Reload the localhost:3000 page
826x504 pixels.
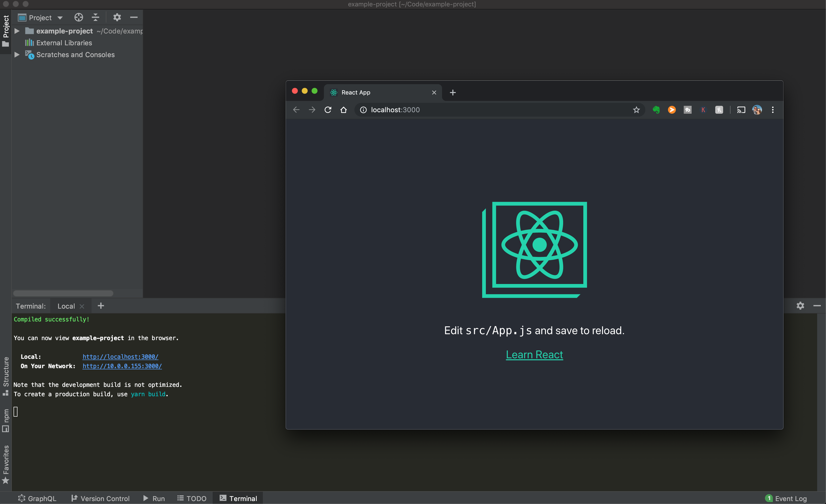tap(328, 110)
